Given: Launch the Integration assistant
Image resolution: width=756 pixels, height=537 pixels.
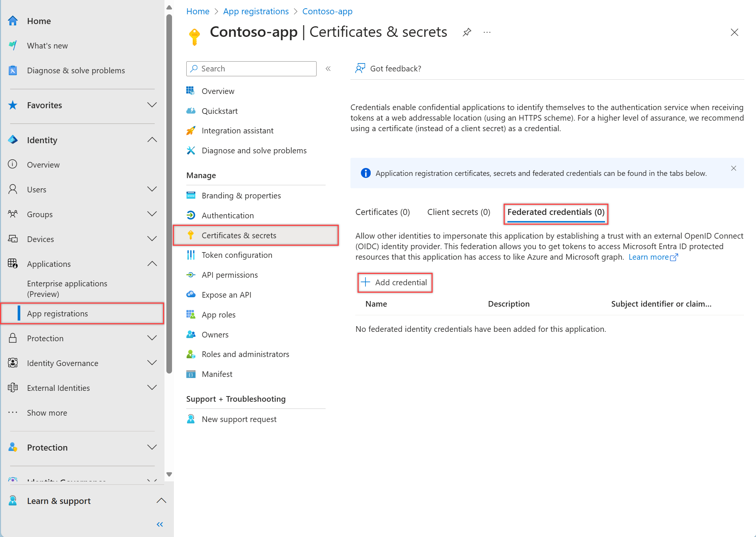Looking at the screenshot, I should pos(237,130).
